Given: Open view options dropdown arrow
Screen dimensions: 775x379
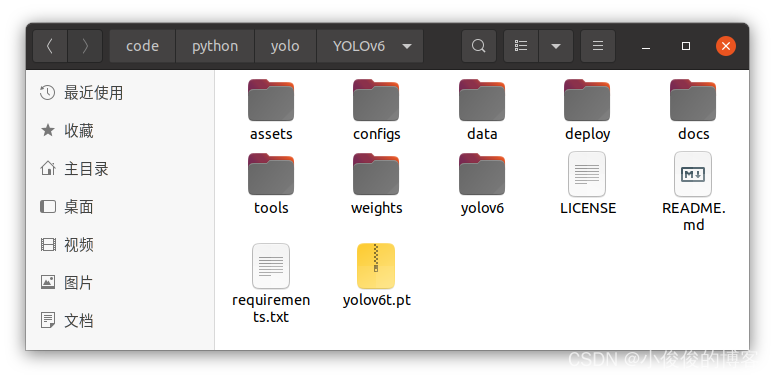Looking at the screenshot, I should click(x=556, y=46).
